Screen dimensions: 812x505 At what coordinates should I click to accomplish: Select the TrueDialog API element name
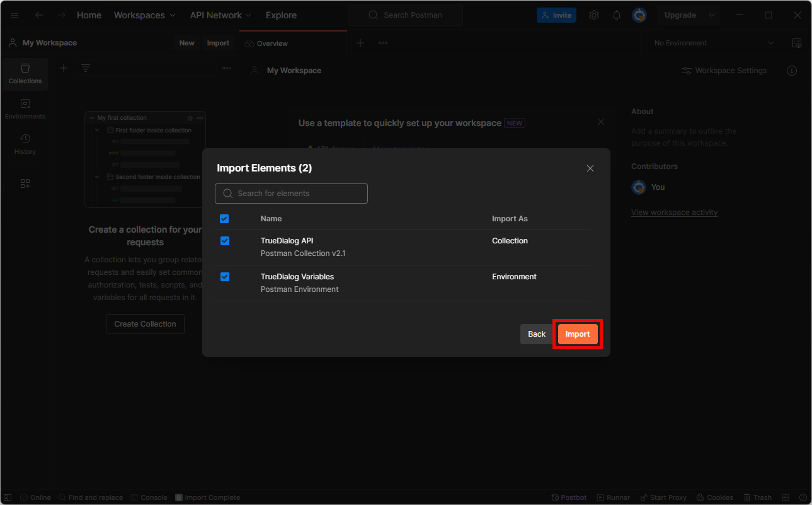point(287,241)
